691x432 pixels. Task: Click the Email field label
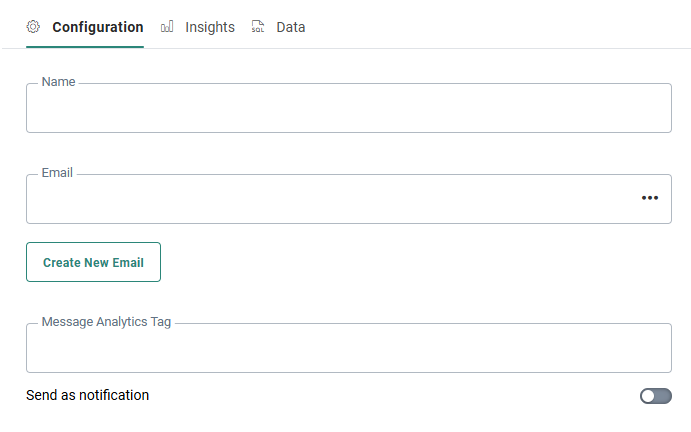(57, 173)
